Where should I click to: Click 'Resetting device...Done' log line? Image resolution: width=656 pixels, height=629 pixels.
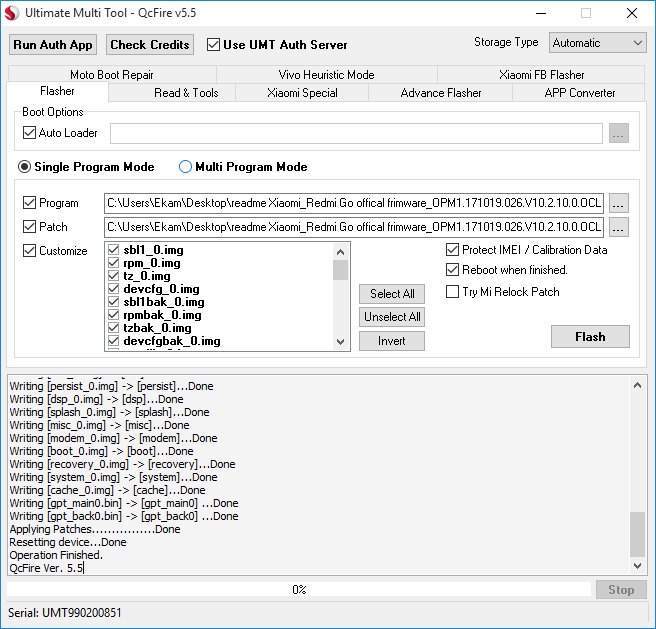coord(68,542)
